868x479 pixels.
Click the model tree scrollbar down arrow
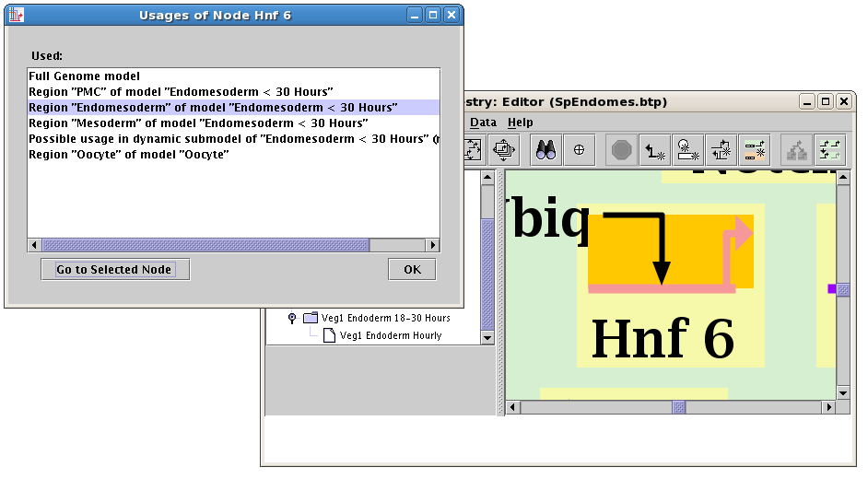pyautogui.click(x=487, y=338)
